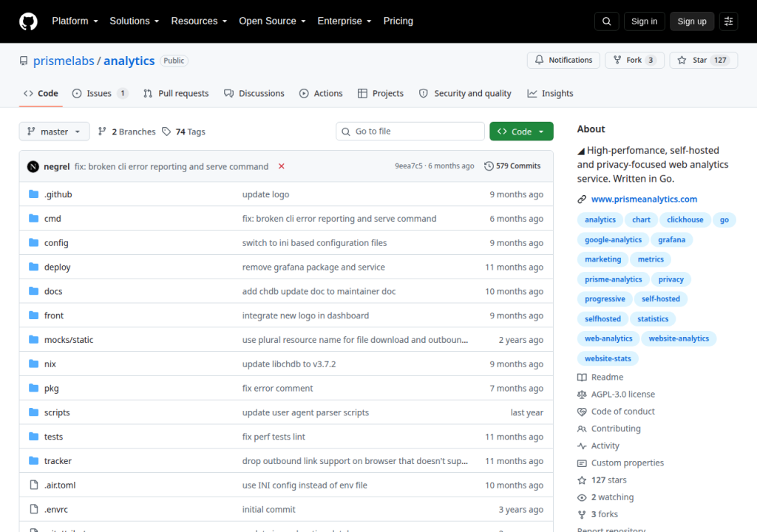Expand the Platform menu
This screenshot has width=757, height=532.
[75, 21]
